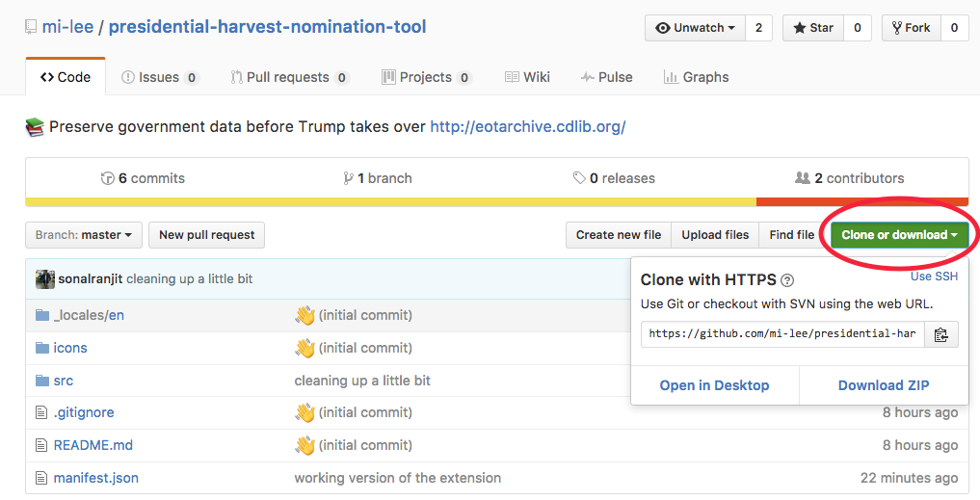Click Download ZIP link

tap(884, 385)
